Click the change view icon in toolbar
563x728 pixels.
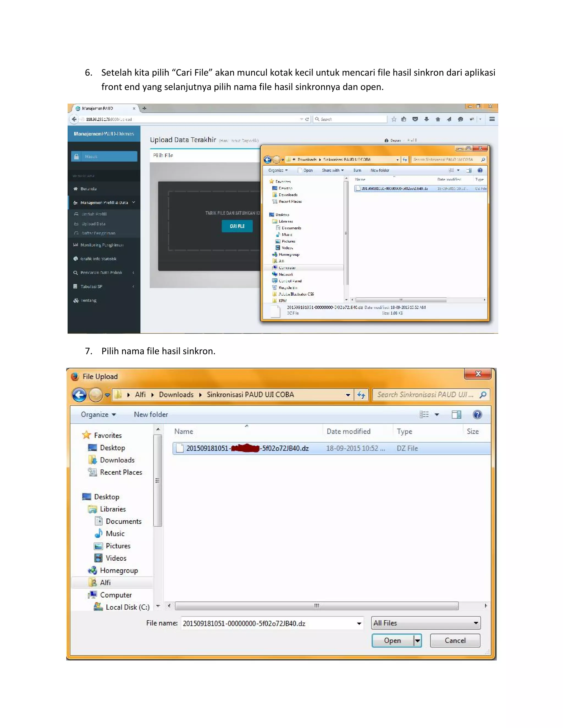pos(424,414)
